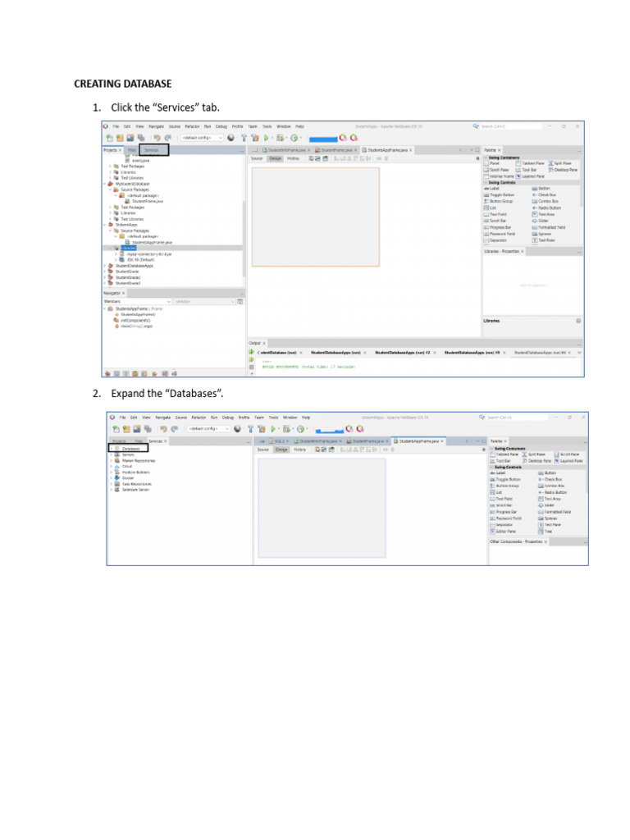
Task: Click Undo arrow in step 1 toolbar
Action: [157, 138]
